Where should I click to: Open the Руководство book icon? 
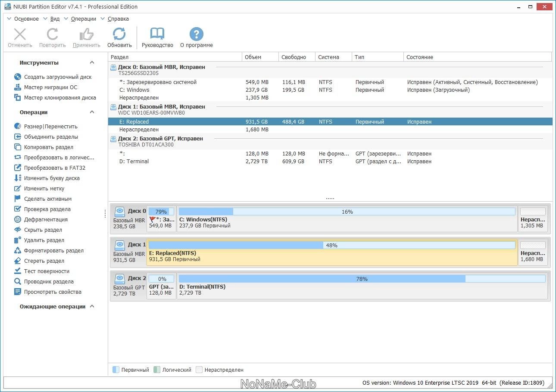click(x=157, y=34)
